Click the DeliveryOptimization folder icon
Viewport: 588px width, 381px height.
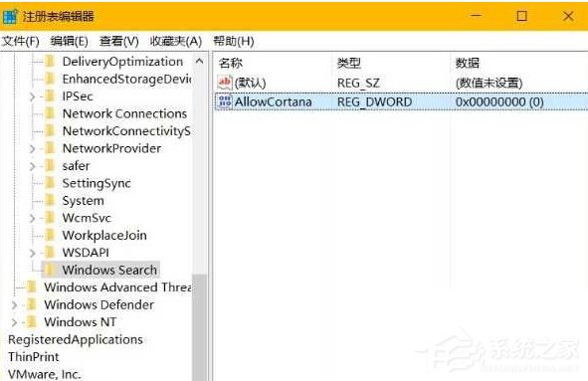pos(50,62)
